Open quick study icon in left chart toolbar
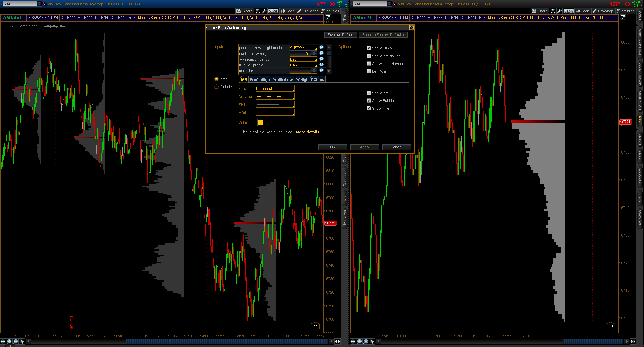Viewport: 644px width, 347px height. coord(258,11)
